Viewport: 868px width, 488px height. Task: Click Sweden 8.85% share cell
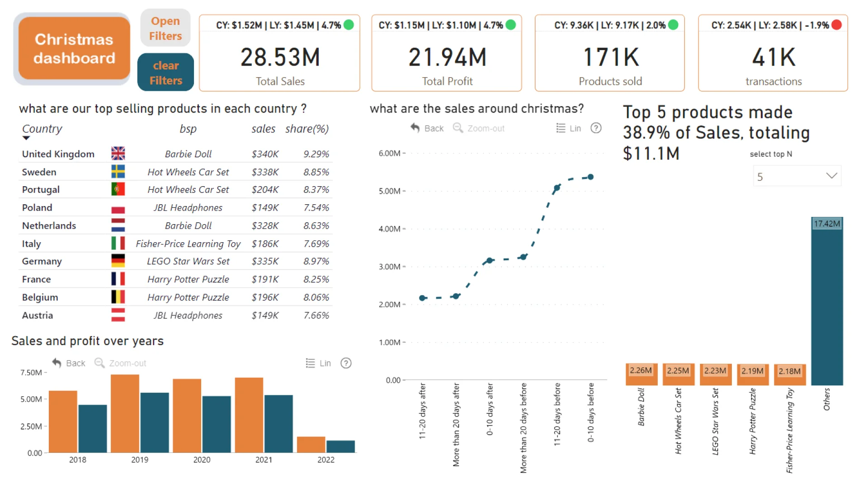tap(316, 172)
